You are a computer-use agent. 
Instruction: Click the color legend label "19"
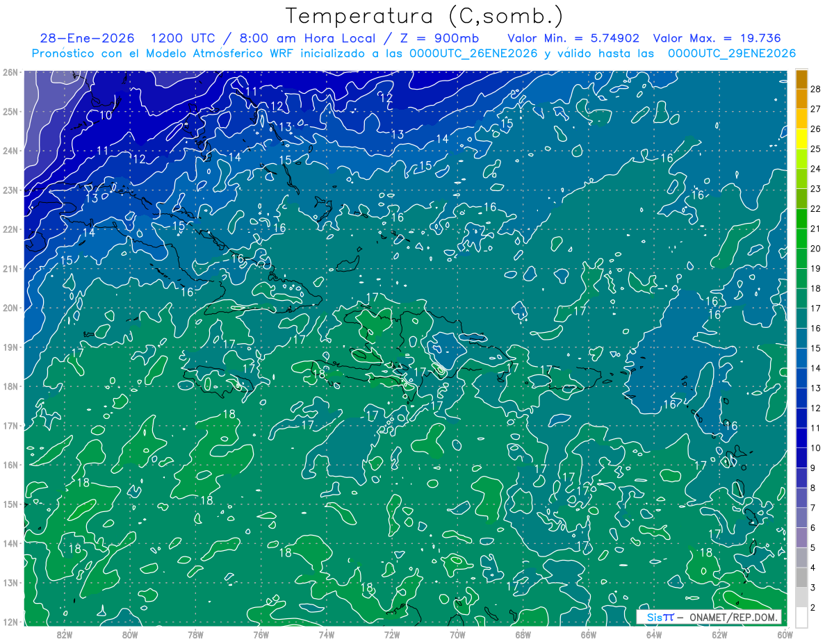pyautogui.click(x=815, y=268)
